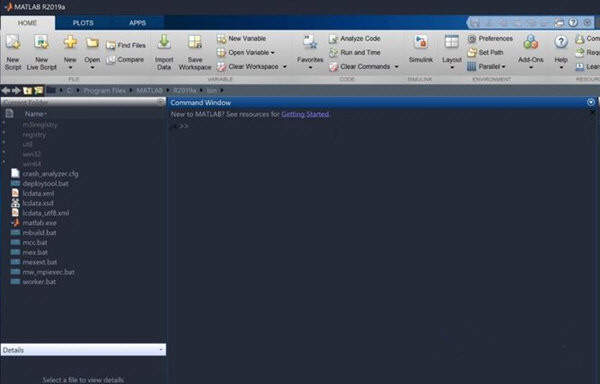Click Run and Time

[x=355, y=52]
